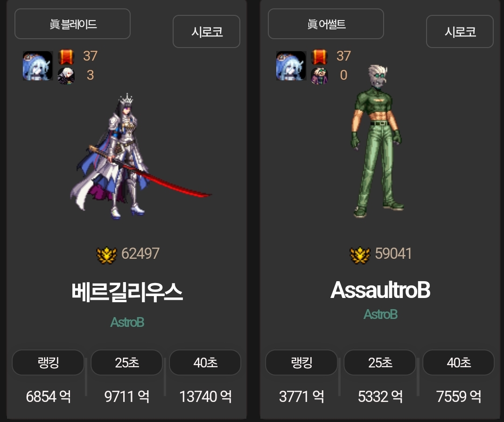
Task: Open the AssaultroB character name
Action: 380,290
